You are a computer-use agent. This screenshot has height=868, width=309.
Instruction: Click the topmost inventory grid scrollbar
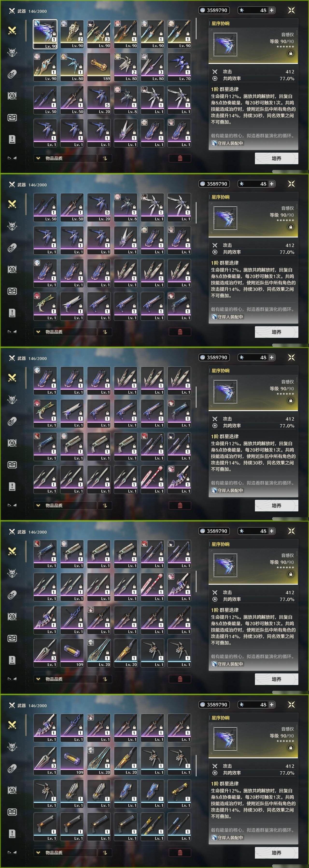pyautogui.click(x=196, y=29)
